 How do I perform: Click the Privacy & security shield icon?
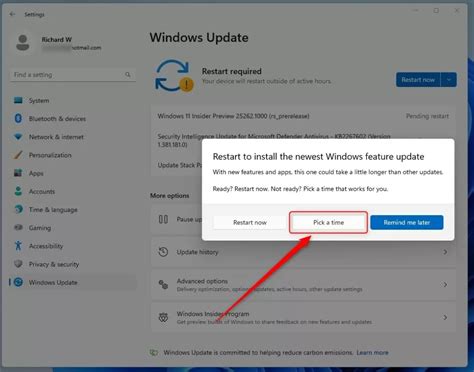(x=18, y=264)
